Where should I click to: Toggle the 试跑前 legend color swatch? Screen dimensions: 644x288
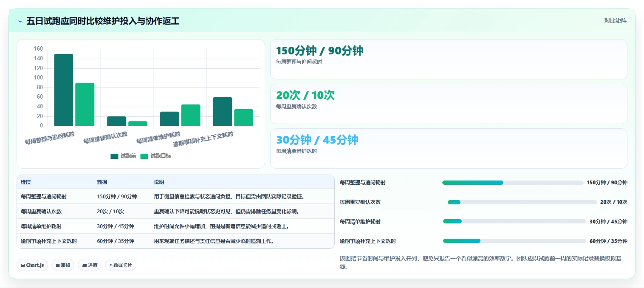(x=114, y=156)
